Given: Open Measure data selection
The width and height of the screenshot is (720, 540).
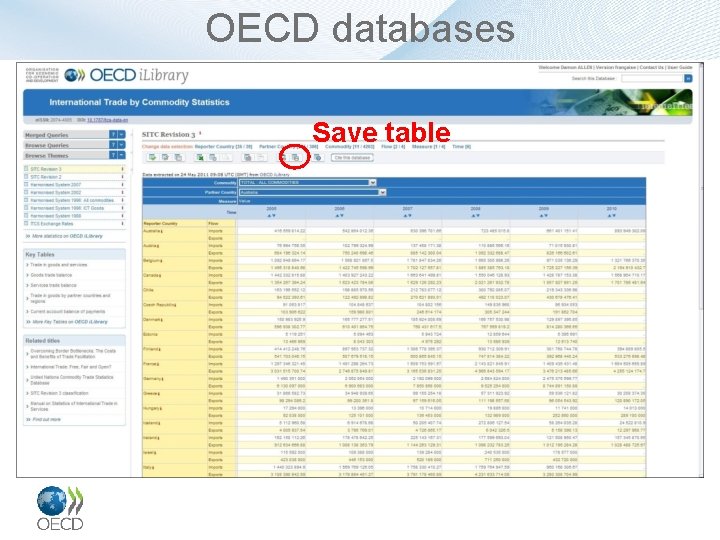Looking at the screenshot, I should tap(428, 146).
